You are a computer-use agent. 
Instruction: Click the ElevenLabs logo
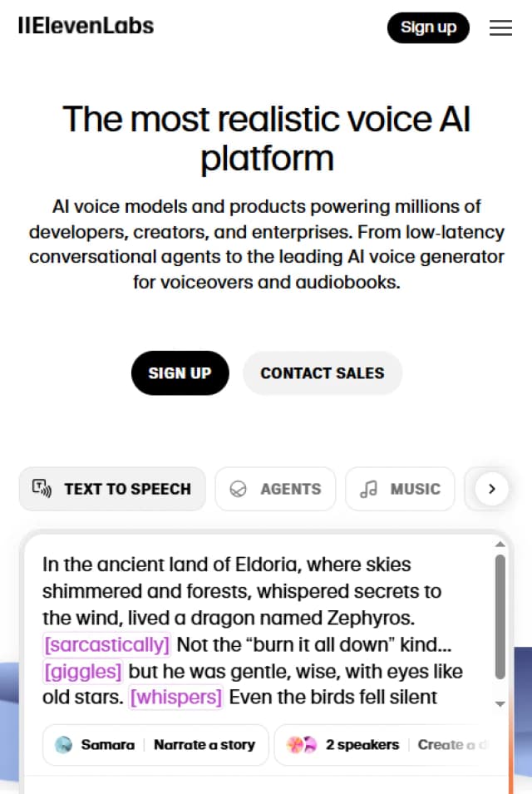pyautogui.click(x=86, y=26)
